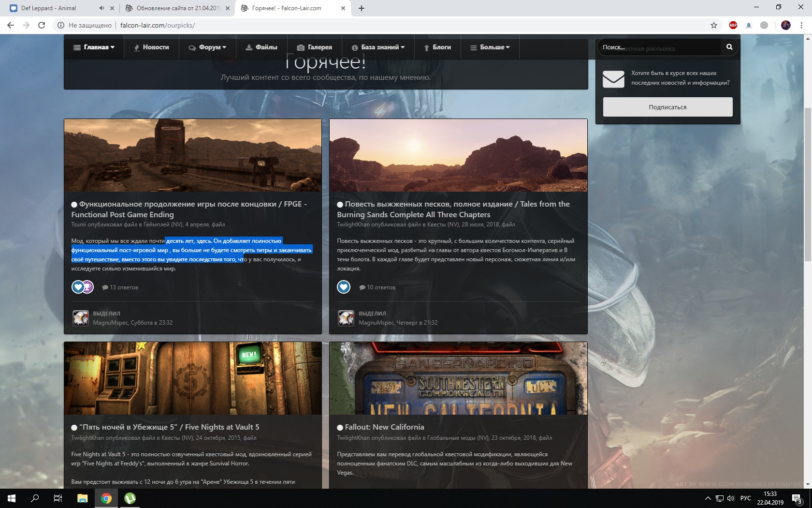Open the uTorrent taskbar icon
The width and height of the screenshot is (812, 508).
click(x=130, y=498)
